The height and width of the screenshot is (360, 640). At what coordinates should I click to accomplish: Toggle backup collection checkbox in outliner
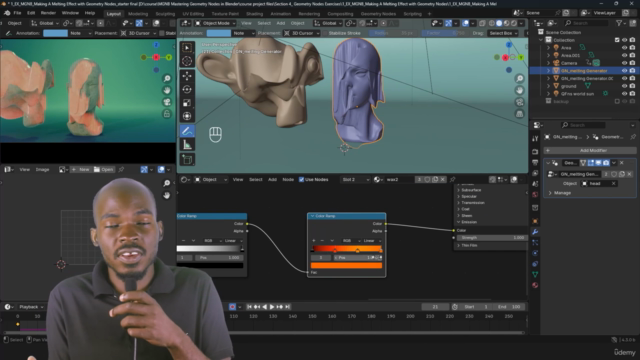coord(617,101)
